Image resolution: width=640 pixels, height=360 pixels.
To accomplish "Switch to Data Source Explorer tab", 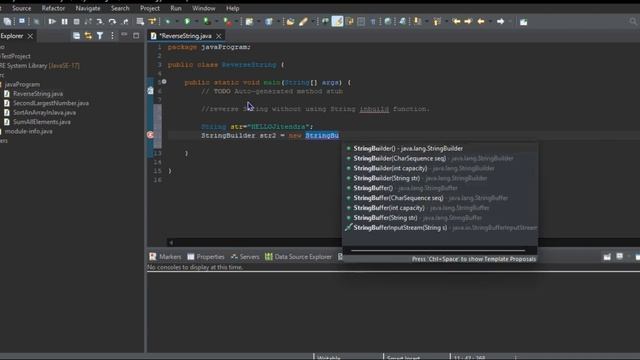I will click(x=298, y=257).
